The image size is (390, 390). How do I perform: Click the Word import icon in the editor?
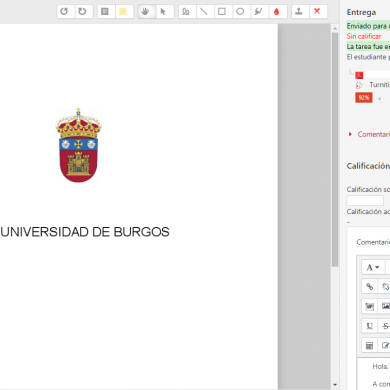point(370,306)
